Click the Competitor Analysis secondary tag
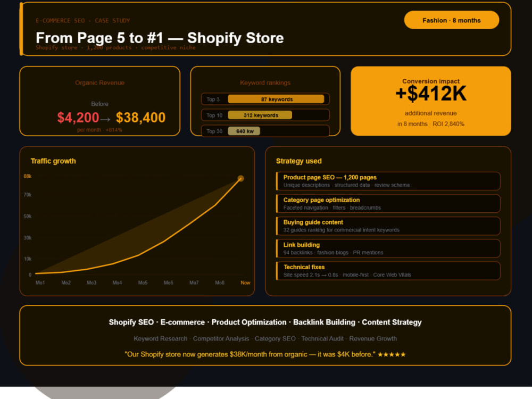Screen dimensions: 532x399 (221, 338)
